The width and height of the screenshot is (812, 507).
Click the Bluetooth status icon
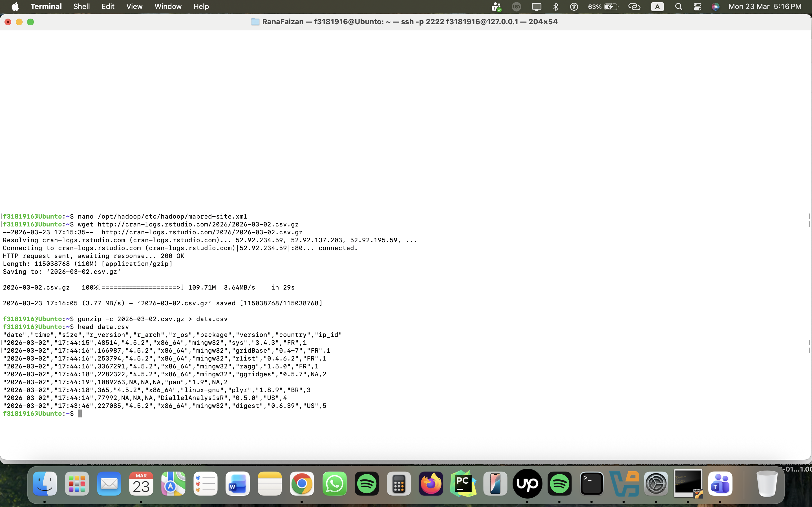(x=556, y=6)
